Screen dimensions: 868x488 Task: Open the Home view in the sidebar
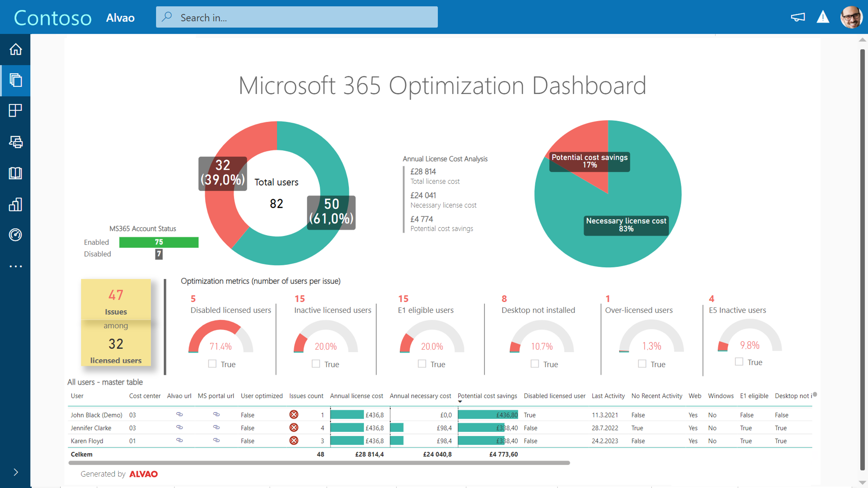click(x=15, y=49)
